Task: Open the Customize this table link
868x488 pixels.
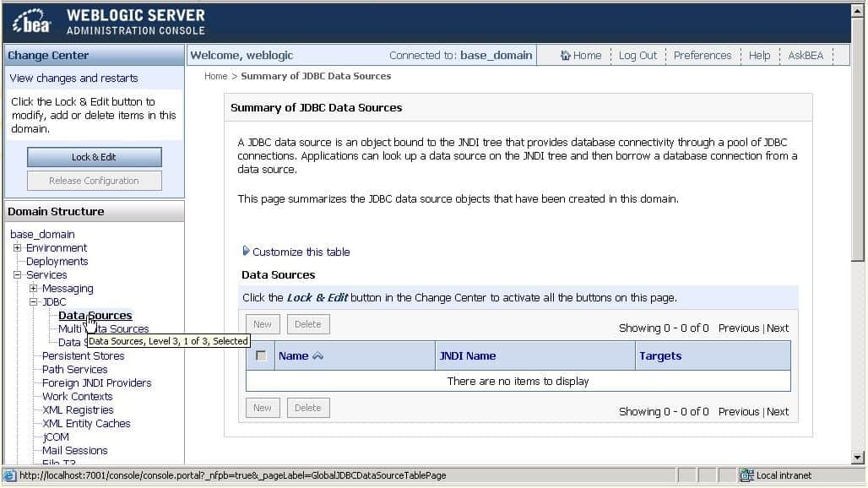Action: point(301,252)
